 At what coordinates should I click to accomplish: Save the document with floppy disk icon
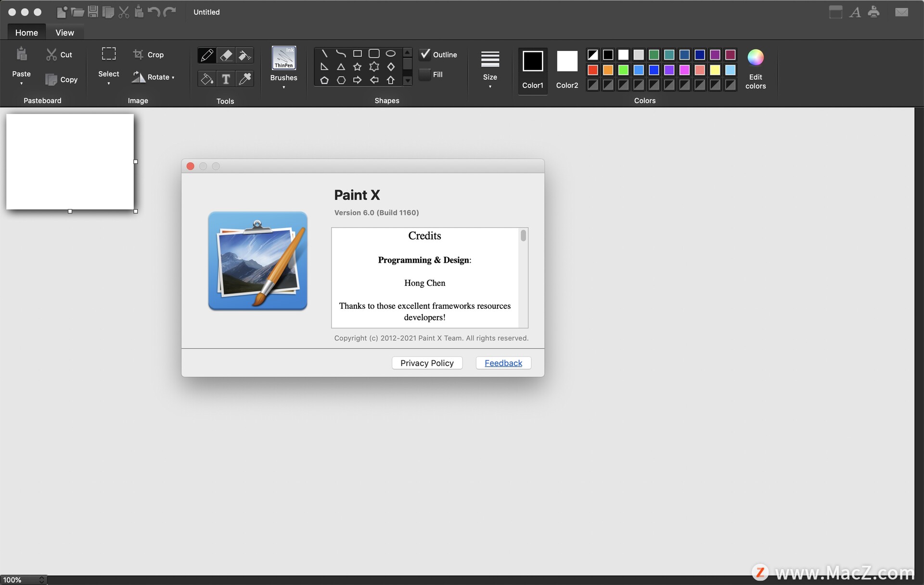[x=93, y=12]
